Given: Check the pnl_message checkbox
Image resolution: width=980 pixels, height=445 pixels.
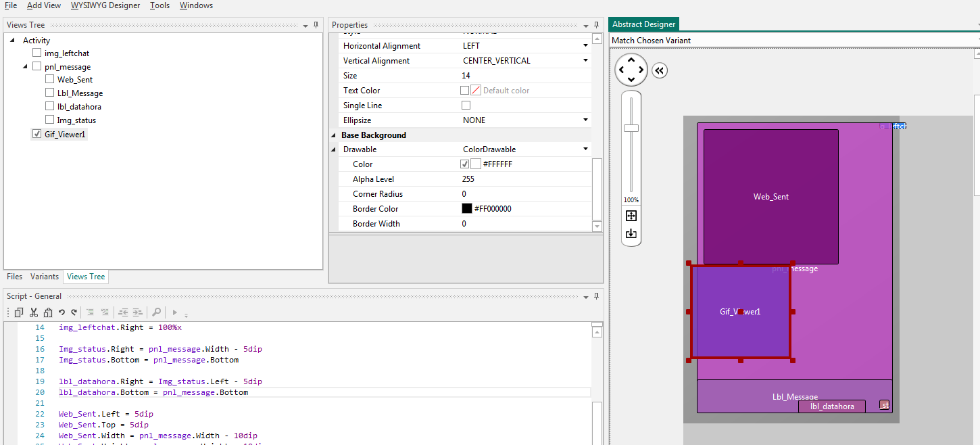Looking at the screenshot, I should [37, 66].
